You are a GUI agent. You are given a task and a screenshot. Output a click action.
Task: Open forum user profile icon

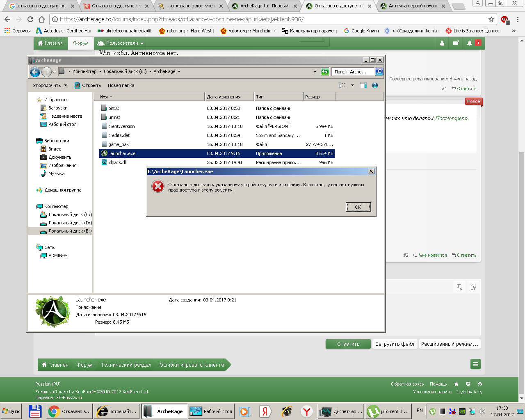click(x=442, y=43)
